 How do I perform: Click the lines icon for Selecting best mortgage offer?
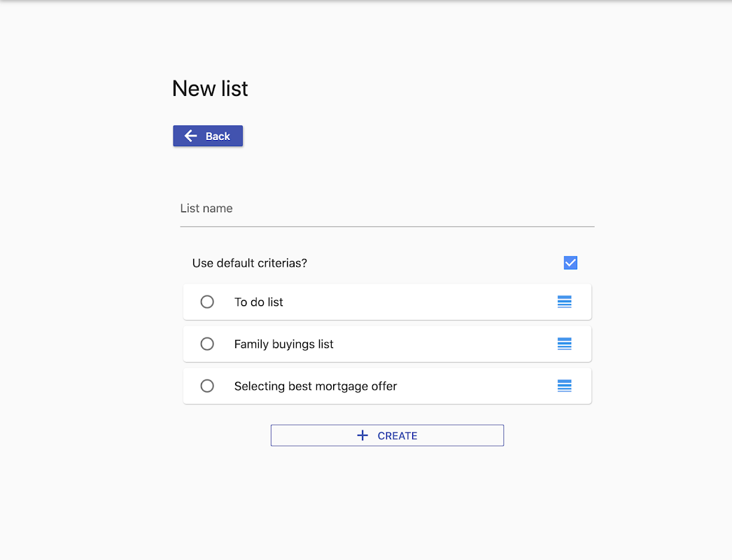point(565,386)
